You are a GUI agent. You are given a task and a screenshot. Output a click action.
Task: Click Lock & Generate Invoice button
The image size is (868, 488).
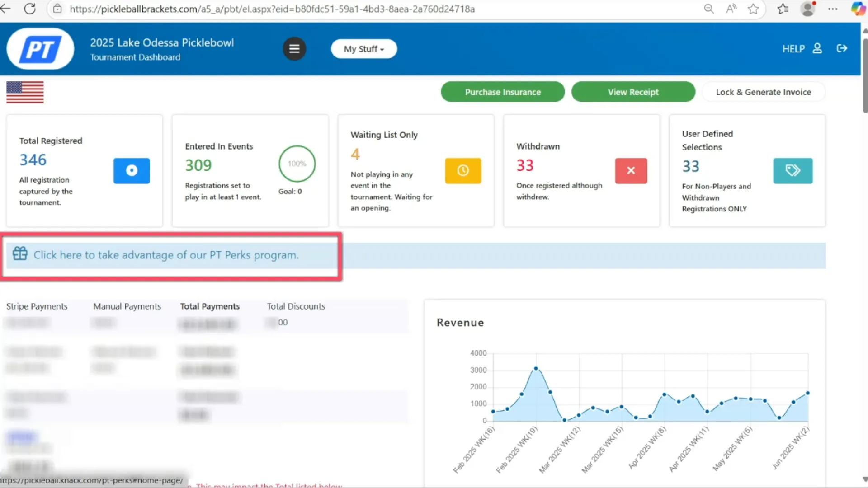(x=763, y=92)
